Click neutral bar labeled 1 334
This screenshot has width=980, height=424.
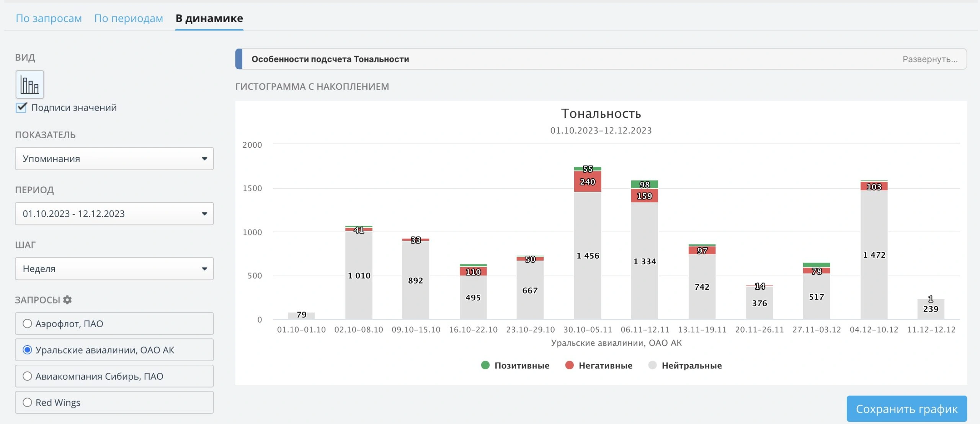tap(645, 261)
